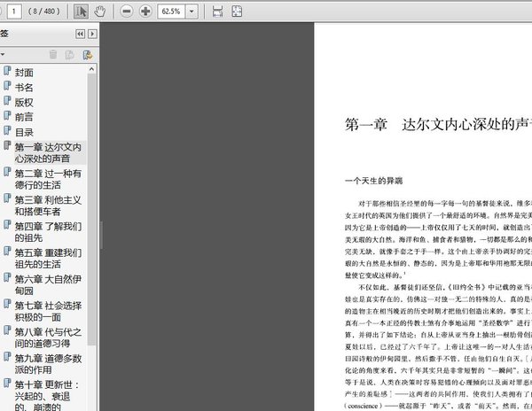Viewport: 532px width, 411px height.
Task: Open 第七章 社会选择积极的一面
Action: click(48, 312)
